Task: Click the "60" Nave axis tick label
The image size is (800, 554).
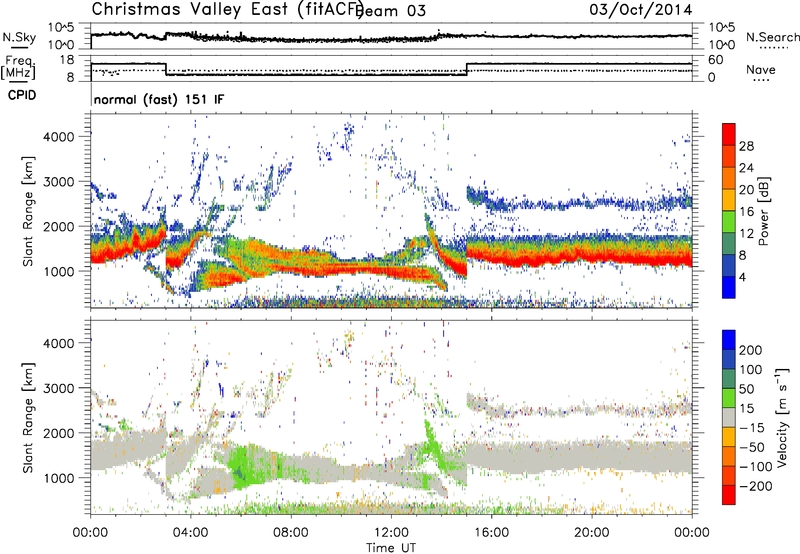Action: [716, 60]
